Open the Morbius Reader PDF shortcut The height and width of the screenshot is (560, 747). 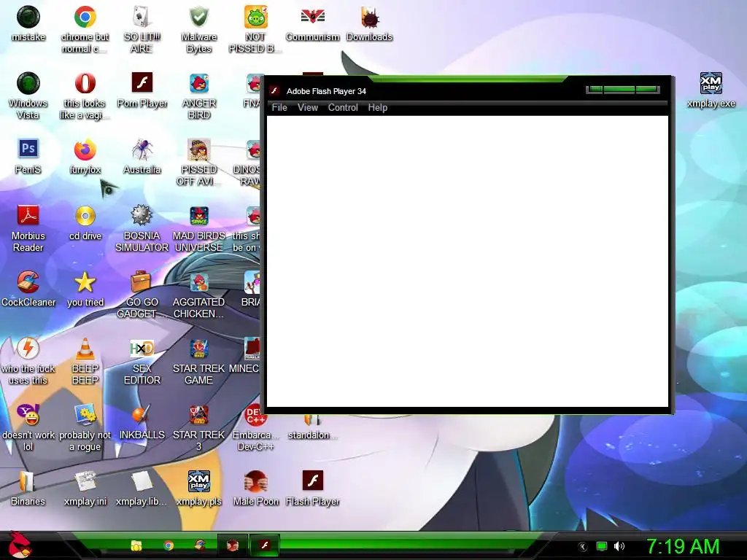(28, 227)
